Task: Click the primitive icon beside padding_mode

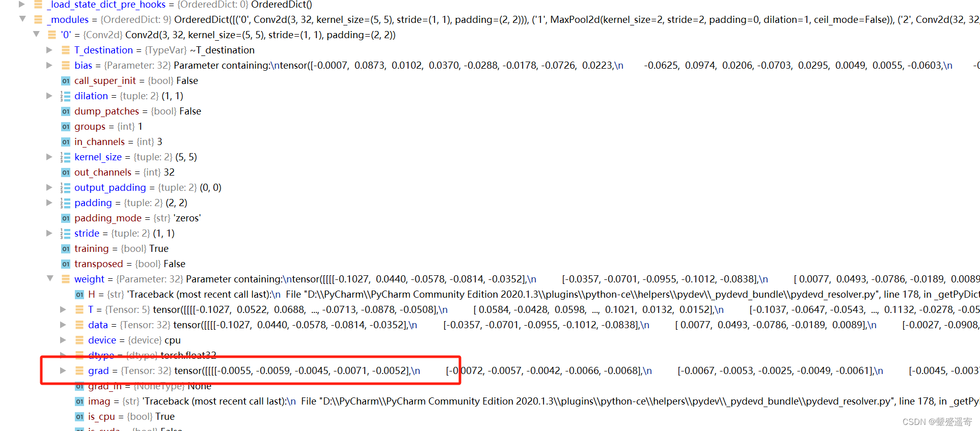Action: pos(65,218)
